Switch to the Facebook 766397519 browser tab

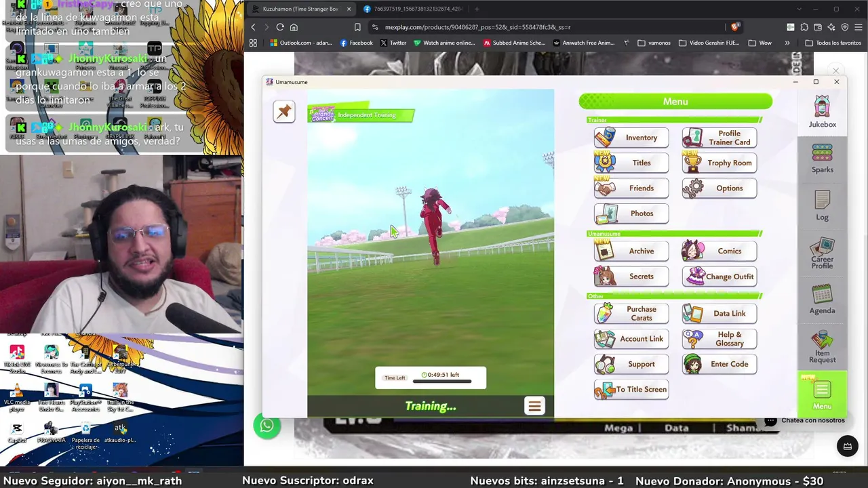click(x=412, y=9)
